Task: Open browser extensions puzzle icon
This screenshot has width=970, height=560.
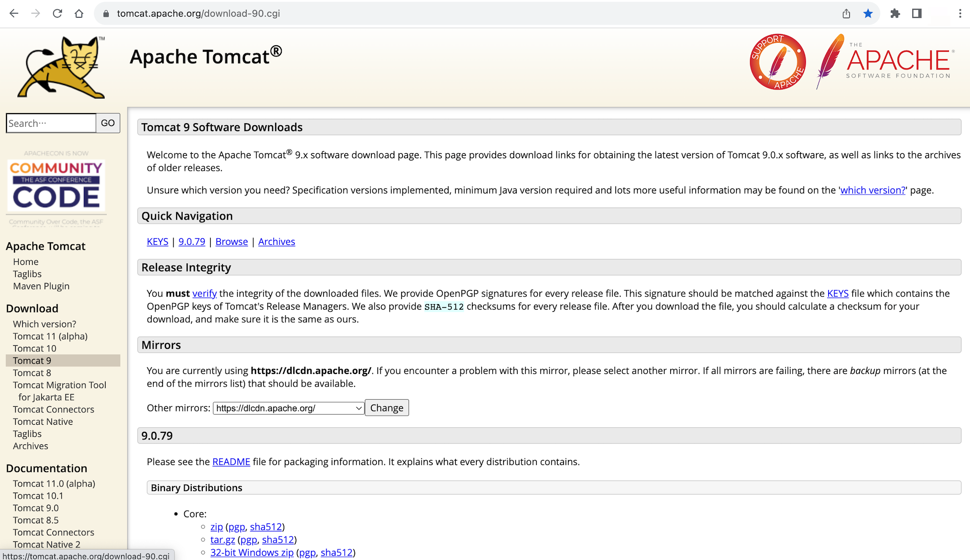Action: point(895,14)
